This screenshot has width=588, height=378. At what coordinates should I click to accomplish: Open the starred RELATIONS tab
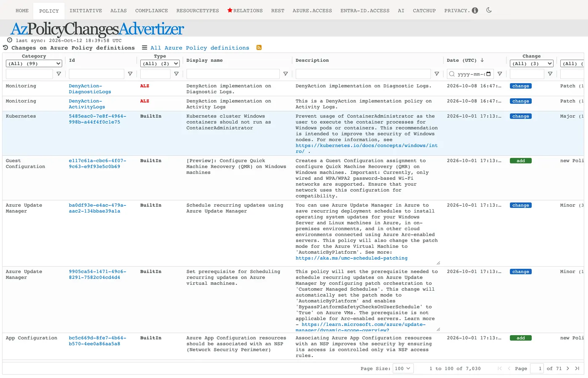point(245,10)
